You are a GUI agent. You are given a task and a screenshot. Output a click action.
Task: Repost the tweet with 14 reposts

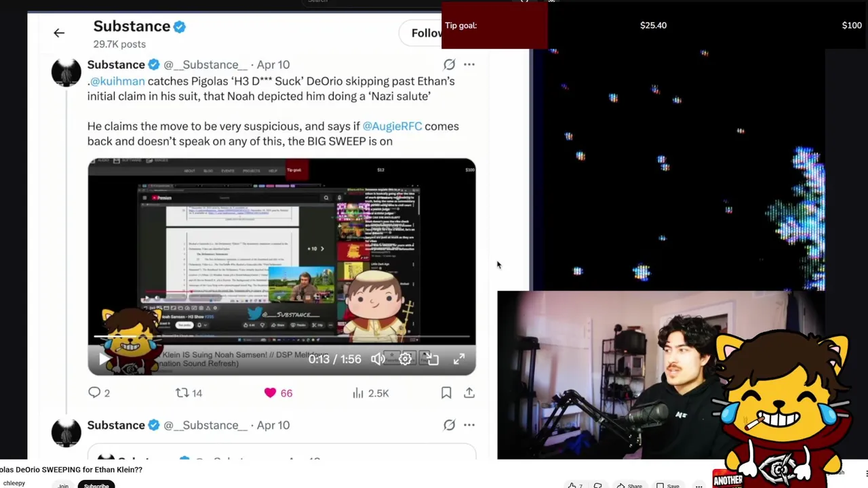click(189, 392)
